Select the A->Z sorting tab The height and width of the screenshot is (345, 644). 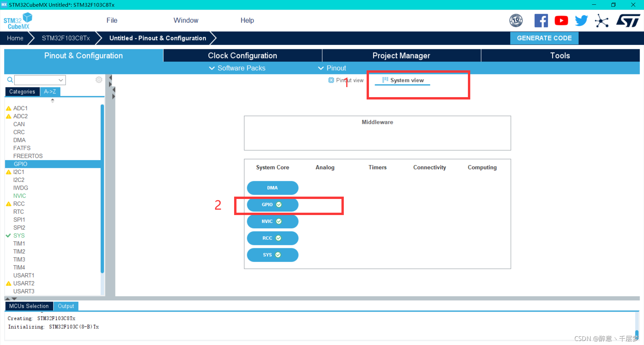(x=50, y=92)
